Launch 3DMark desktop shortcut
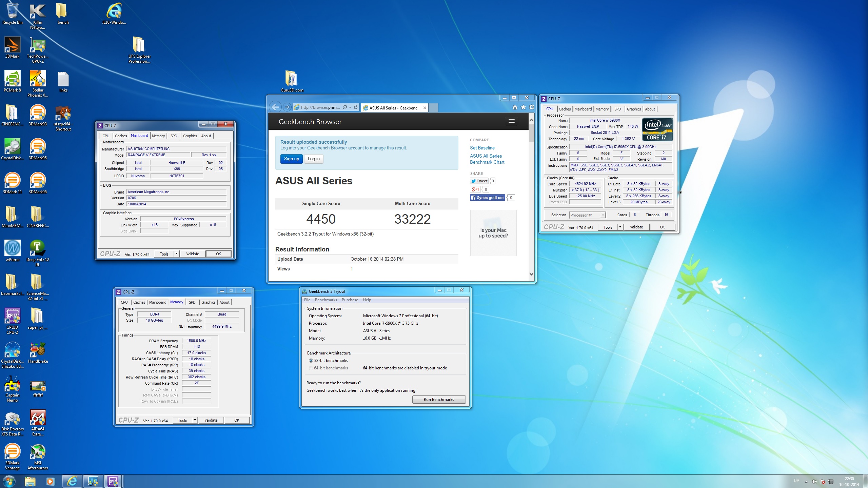This screenshot has height=488, width=868. [x=13, y=47]
